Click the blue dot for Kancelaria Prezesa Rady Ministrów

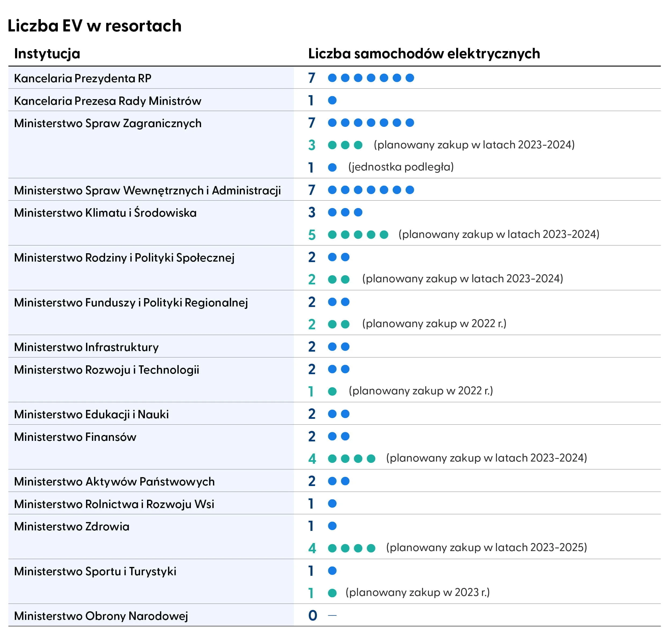point(332,101)
